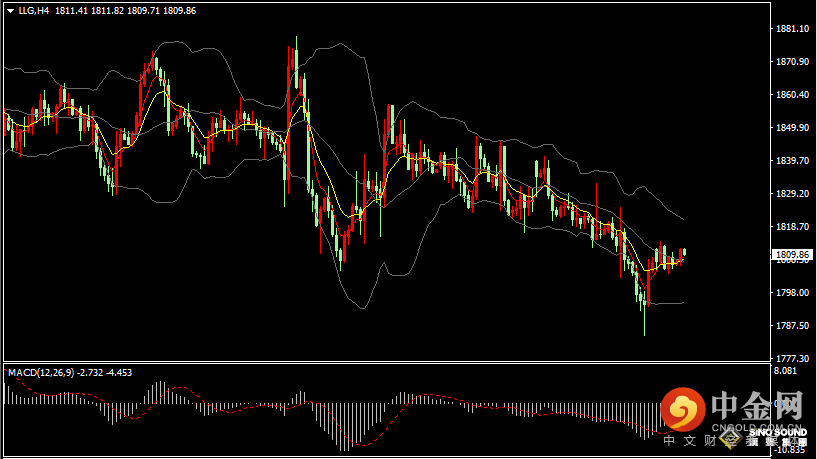Select the MACD(12,26,9) indicator label

(41, 373)
